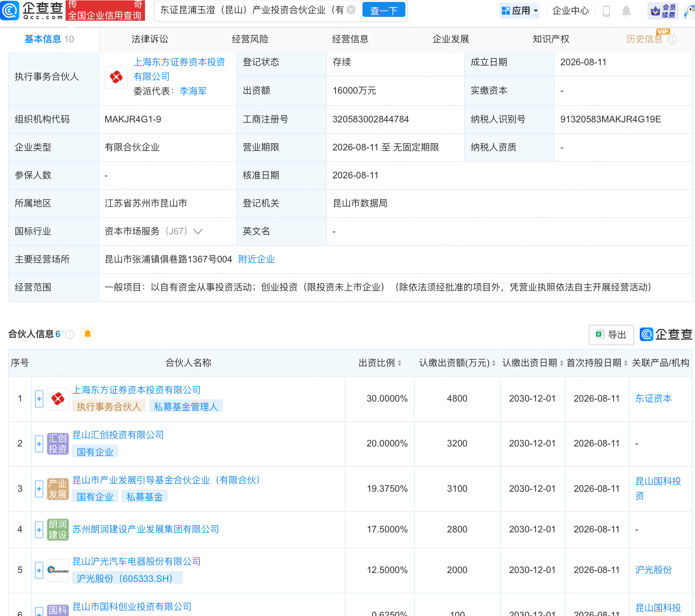Click the history info help icon

(x=672, y=40)
